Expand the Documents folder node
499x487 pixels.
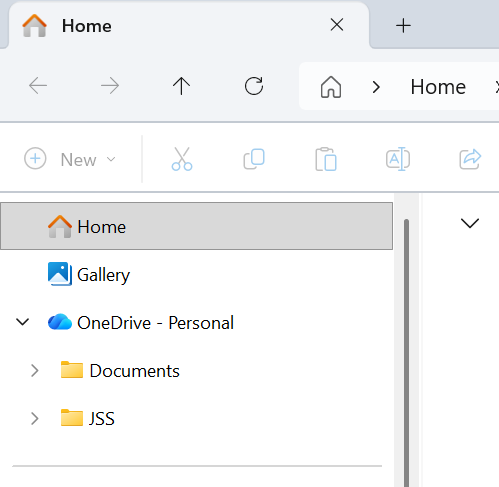pos(34,370)
